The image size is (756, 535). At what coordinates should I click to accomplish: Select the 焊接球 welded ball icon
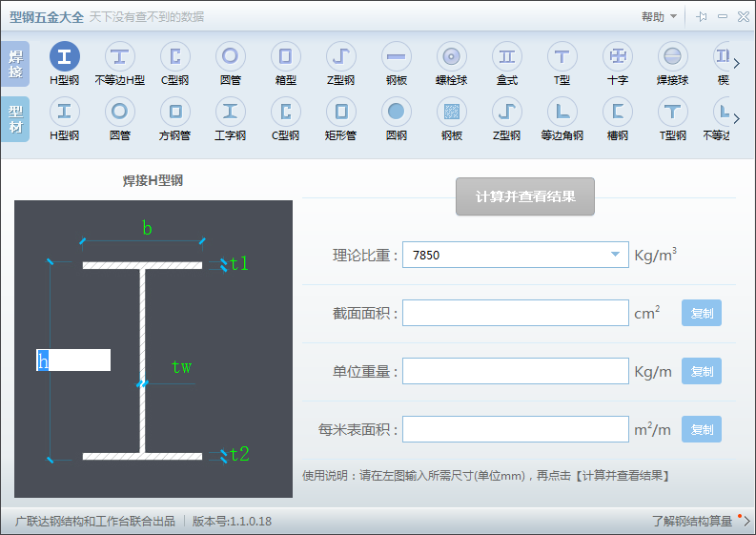(673, 56)
